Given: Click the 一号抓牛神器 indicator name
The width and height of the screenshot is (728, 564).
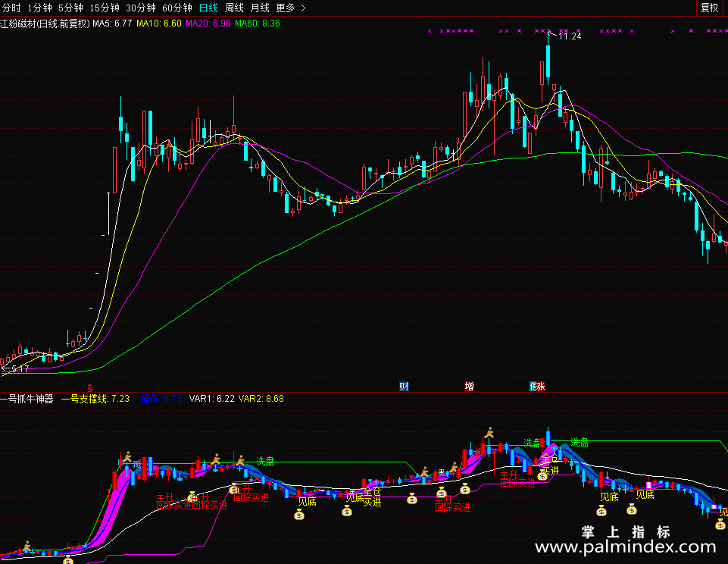Looking at the screenshot, I should point(27,399).
